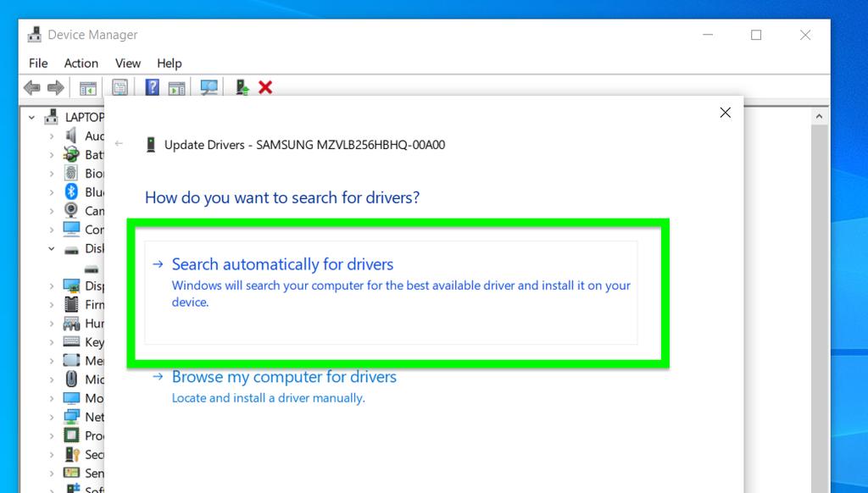This screenshot has width=868, height=493.
Task: Click the Uninstall device red X icon
Action: pos(265,87)
